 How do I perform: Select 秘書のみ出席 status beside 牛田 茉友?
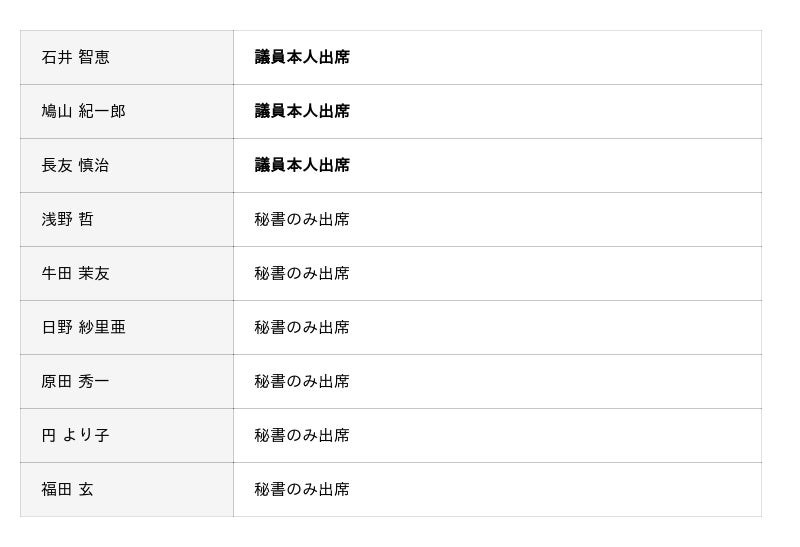302,274
